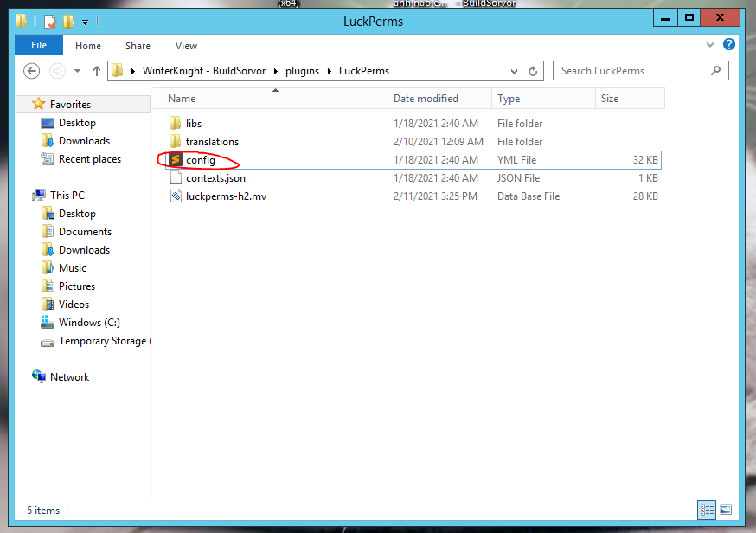Viewport: 756px width, 533px height.
Task: Switch to large icons view layout
Action: 726,510
